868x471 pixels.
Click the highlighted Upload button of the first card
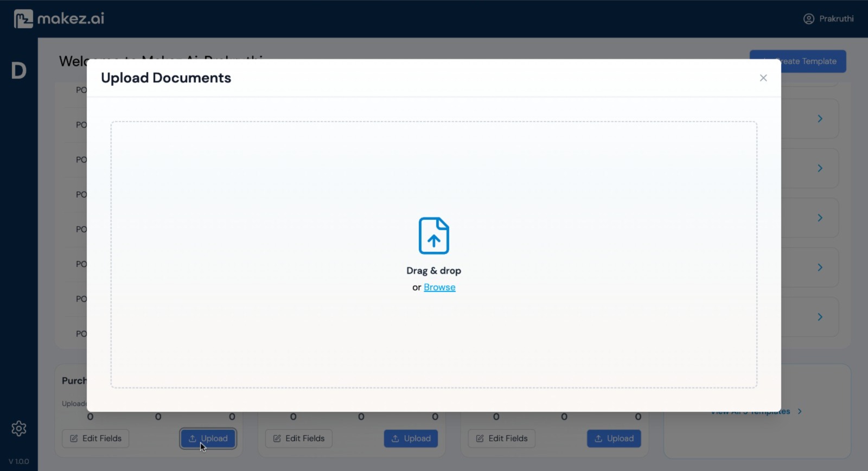[x=208, y=438]
